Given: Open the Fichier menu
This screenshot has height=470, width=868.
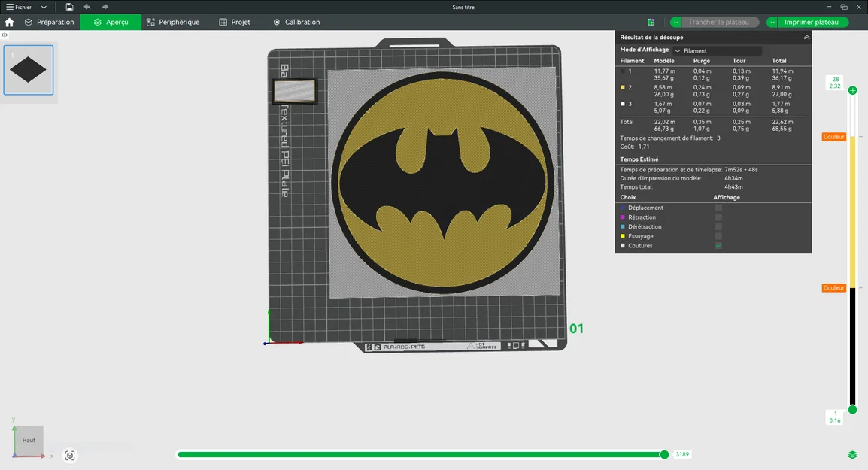Looking at the screenshot, I should pyautogui.click(x=23, y=7).
